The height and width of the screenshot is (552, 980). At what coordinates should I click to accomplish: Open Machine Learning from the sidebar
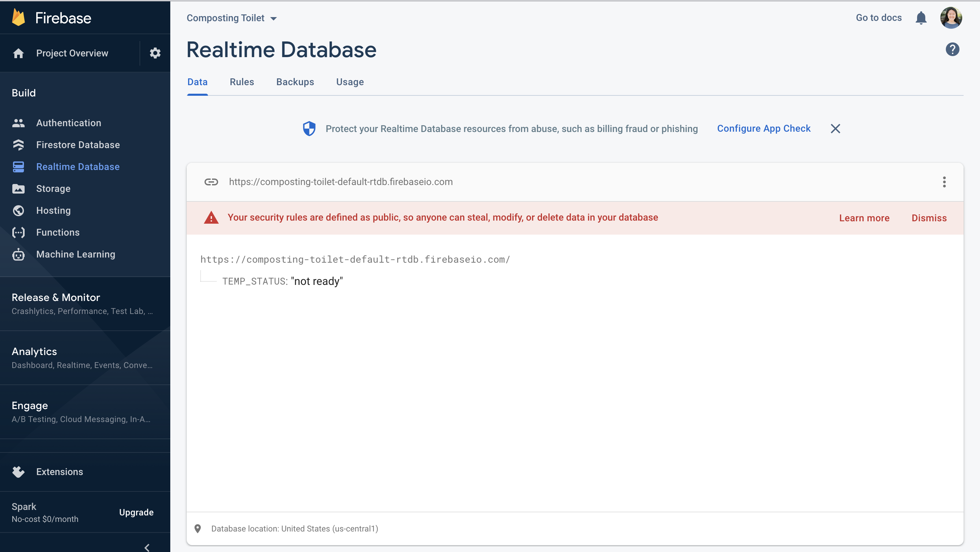pos(76,254)
